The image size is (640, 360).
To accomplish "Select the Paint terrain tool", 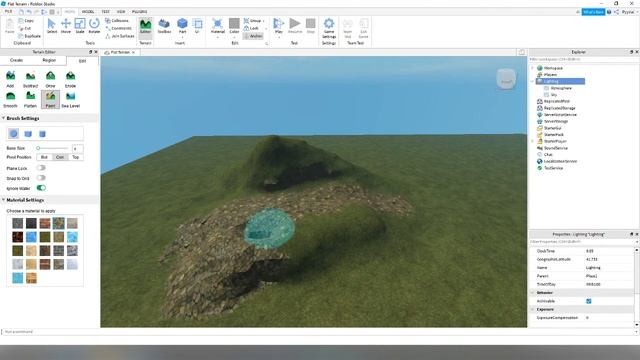I will (50, 99).
